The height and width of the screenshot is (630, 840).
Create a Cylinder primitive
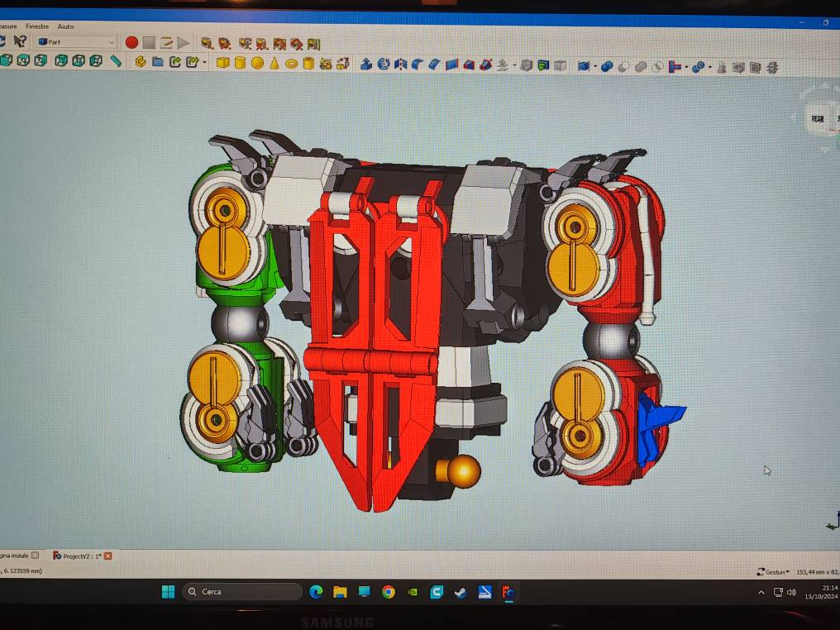click(x=240, y=63)
